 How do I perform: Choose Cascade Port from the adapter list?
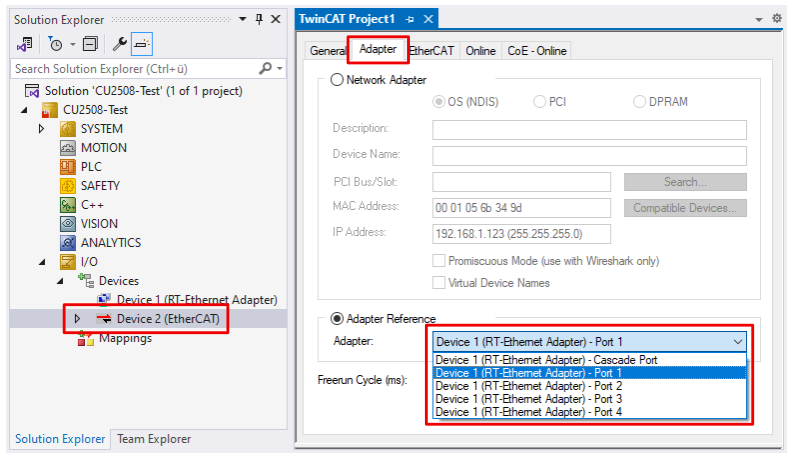589,360
